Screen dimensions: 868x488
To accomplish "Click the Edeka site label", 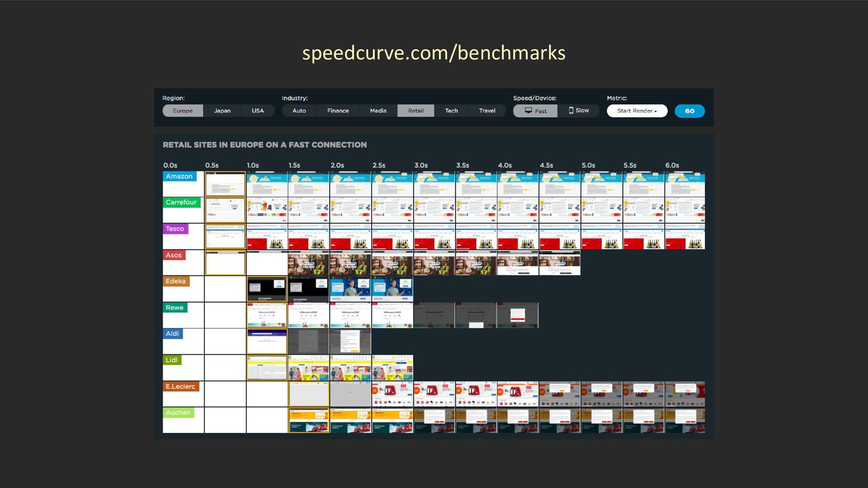I will click(176, 281).
